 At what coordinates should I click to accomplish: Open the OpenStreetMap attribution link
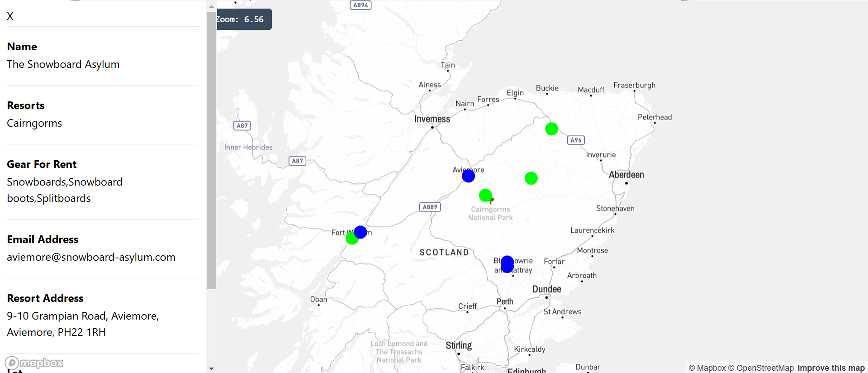[x=761, y=368]
